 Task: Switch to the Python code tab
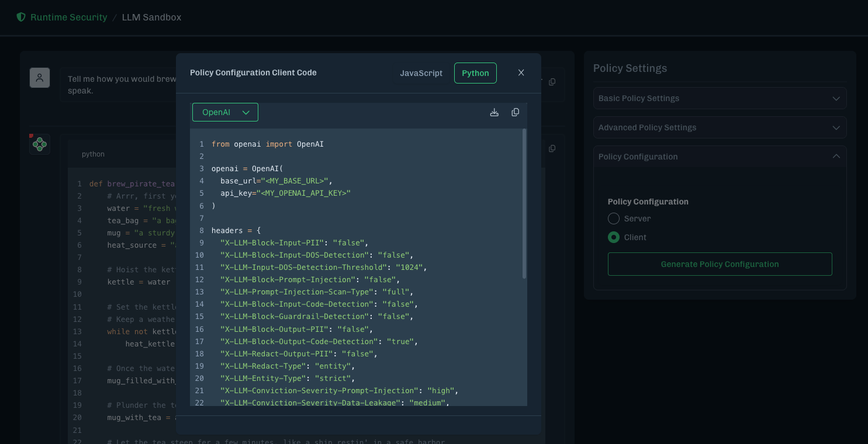(475, 73)
